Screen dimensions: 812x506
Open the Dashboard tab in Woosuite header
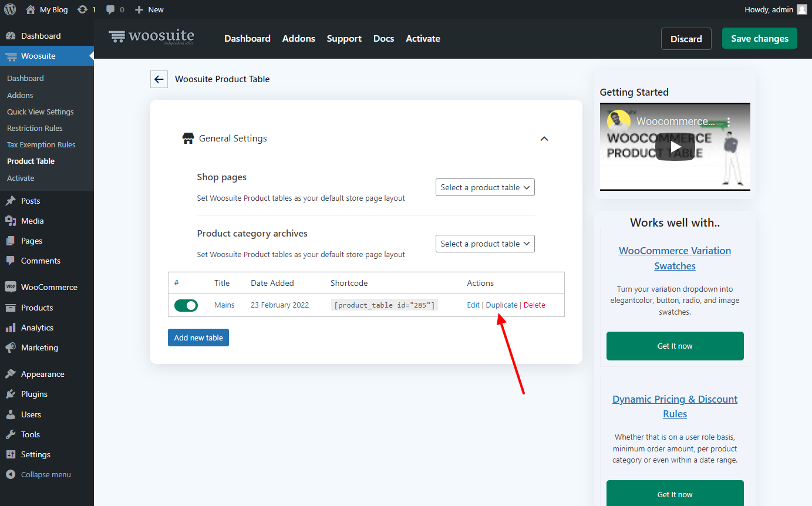tap(247, 39)
